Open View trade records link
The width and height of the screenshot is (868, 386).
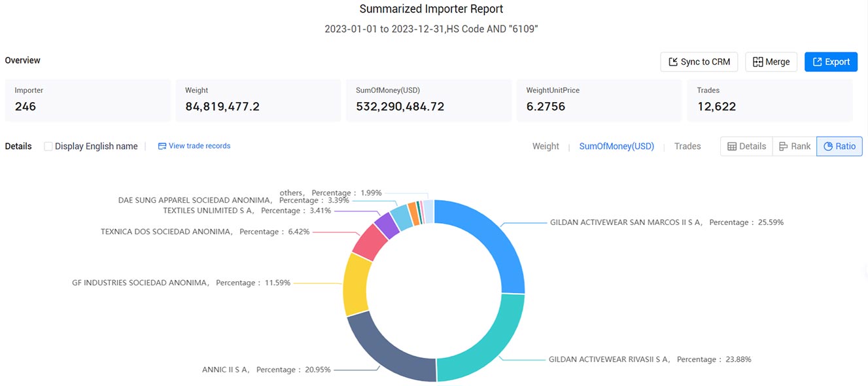coord(194,146)
